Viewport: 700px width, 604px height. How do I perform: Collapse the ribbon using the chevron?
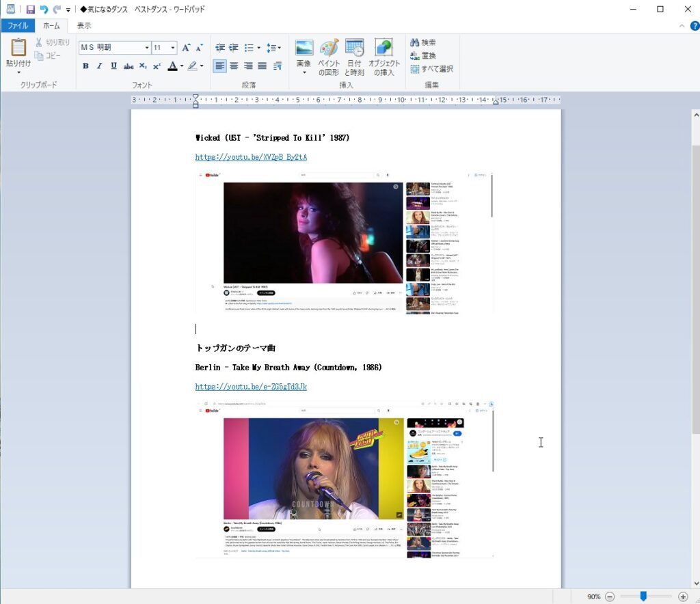(x=682, y=26)
